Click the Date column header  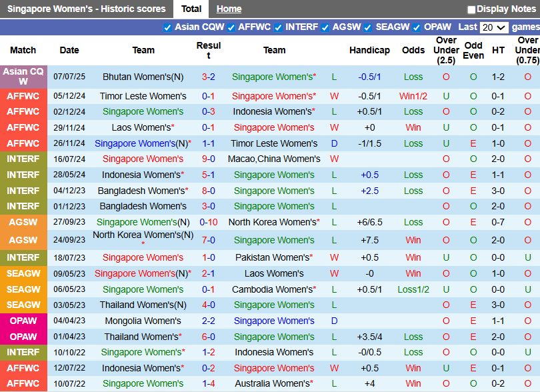[x=69, y=50]
